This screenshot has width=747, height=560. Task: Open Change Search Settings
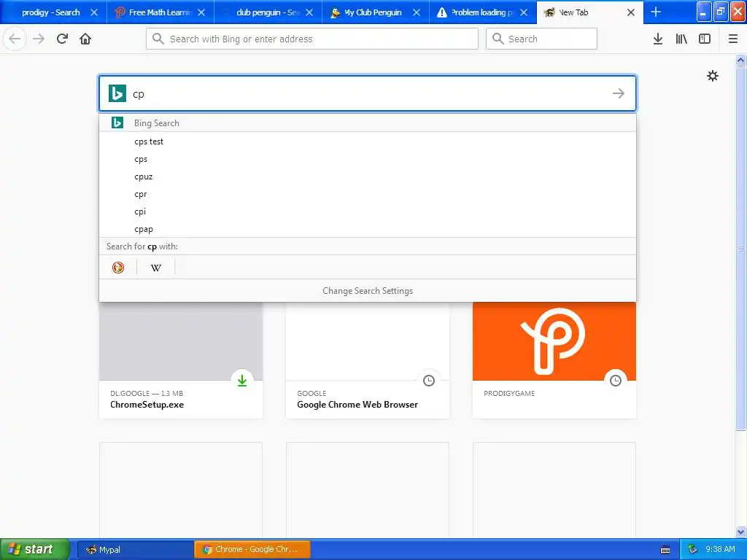tap(368, 290)
